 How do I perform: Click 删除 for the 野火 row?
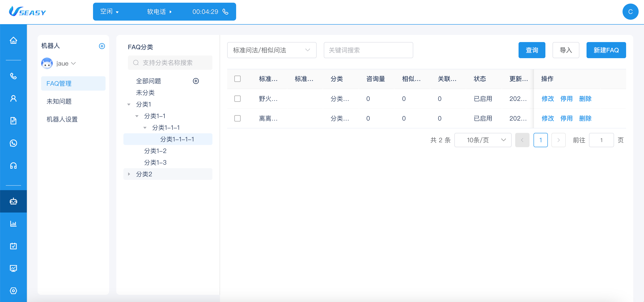point(585,98)
